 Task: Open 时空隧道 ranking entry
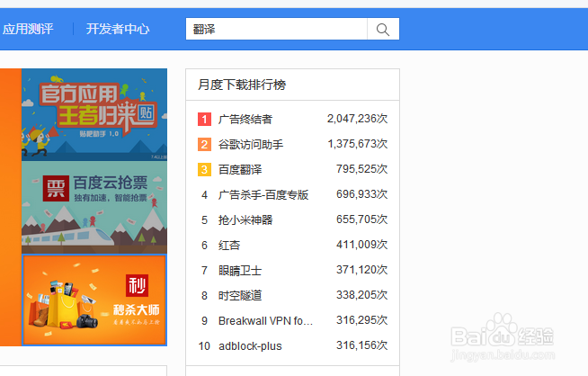click(x=240, y=296)
